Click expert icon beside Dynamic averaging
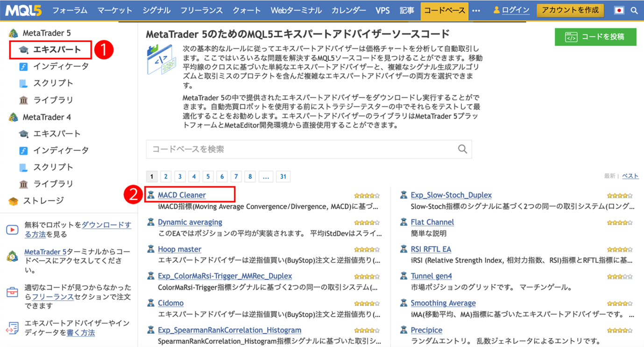 [x=151, y=222]
